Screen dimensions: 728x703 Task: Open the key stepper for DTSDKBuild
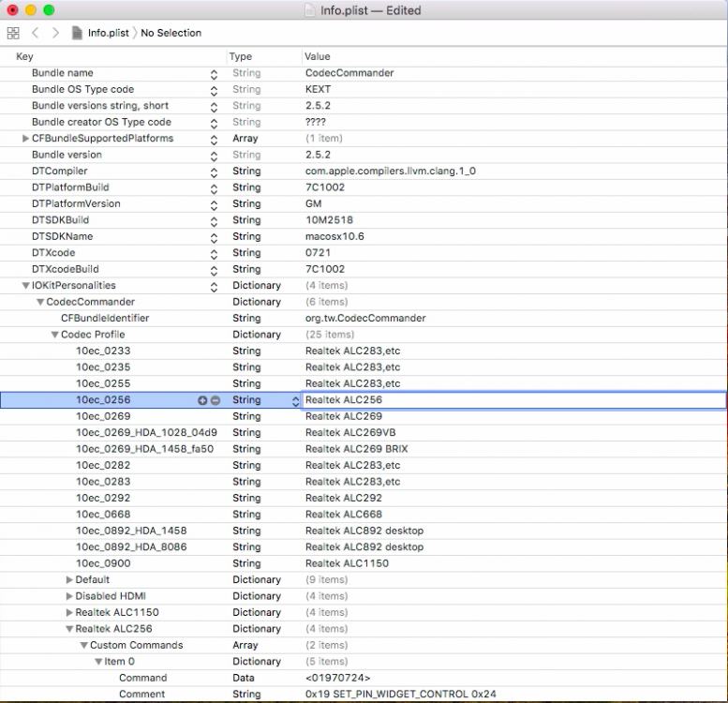tap(214, 221)
